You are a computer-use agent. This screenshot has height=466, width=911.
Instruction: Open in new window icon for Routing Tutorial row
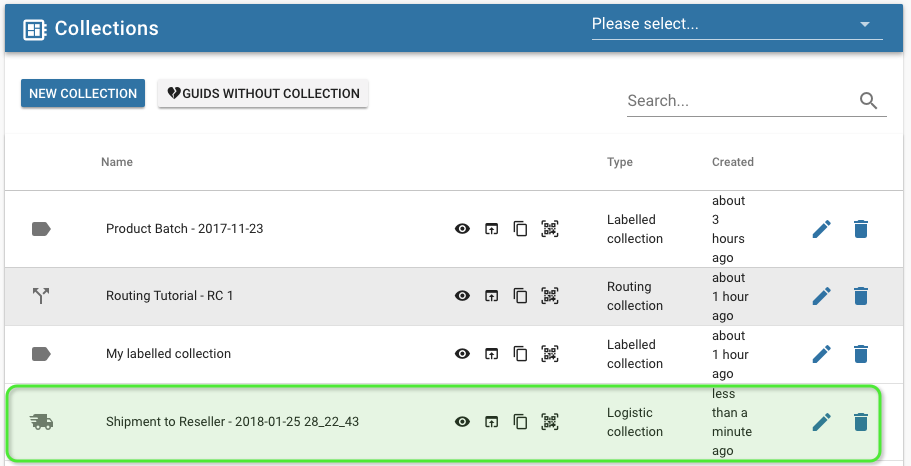[492, 296]
